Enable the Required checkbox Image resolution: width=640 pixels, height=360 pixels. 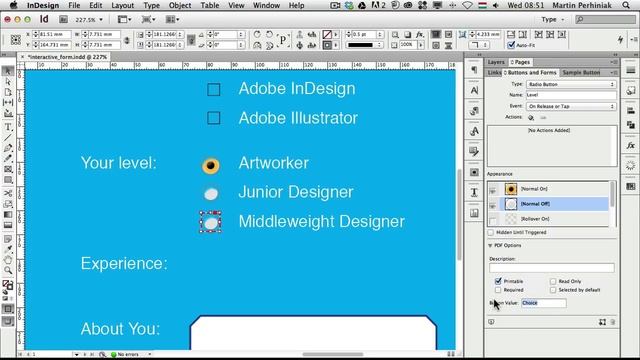tap(498, 290)
